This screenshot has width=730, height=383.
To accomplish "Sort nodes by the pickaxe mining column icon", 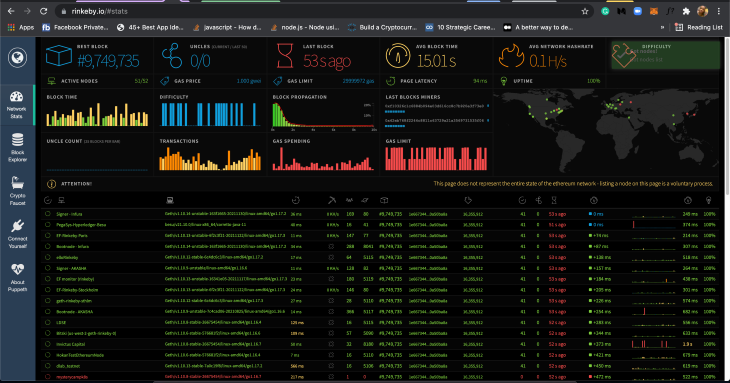I will click(331, 200).
